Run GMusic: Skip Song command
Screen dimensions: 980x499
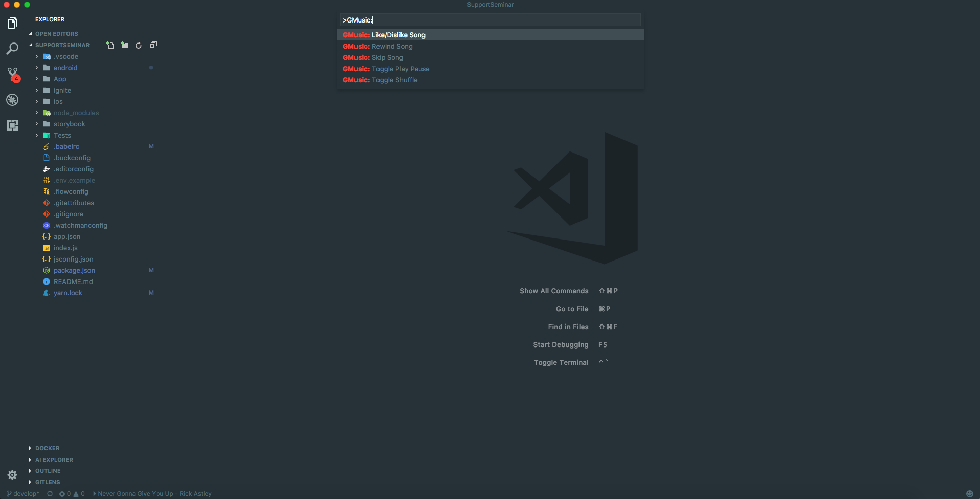tap(490, 57)
